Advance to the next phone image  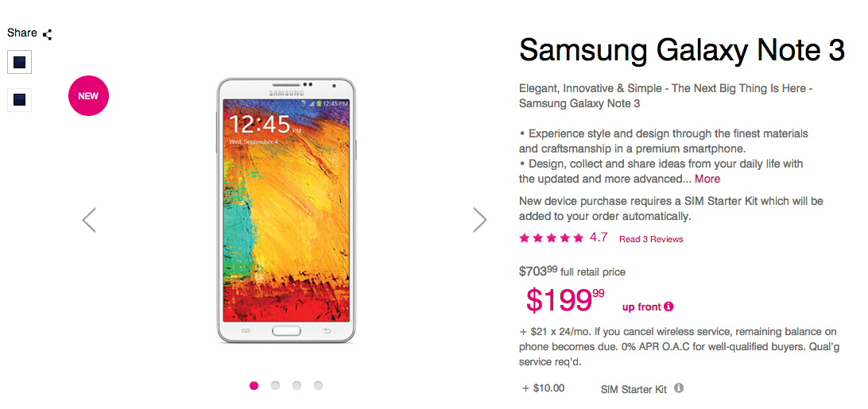(x=479, y=220)
